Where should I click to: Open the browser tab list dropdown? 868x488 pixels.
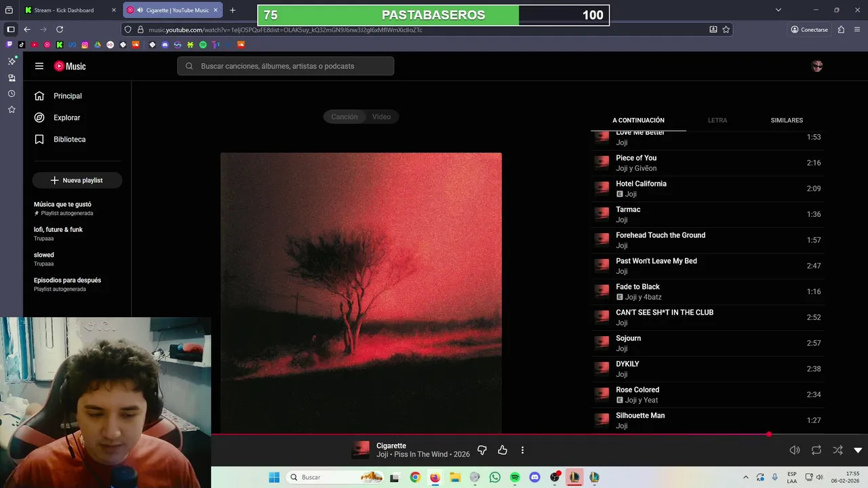coord(778,10)
